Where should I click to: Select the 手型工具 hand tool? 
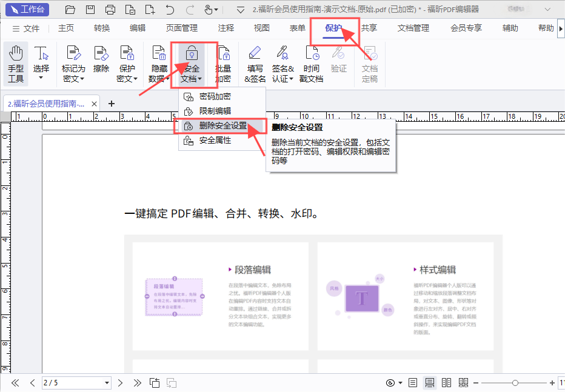tap(16, 64)
